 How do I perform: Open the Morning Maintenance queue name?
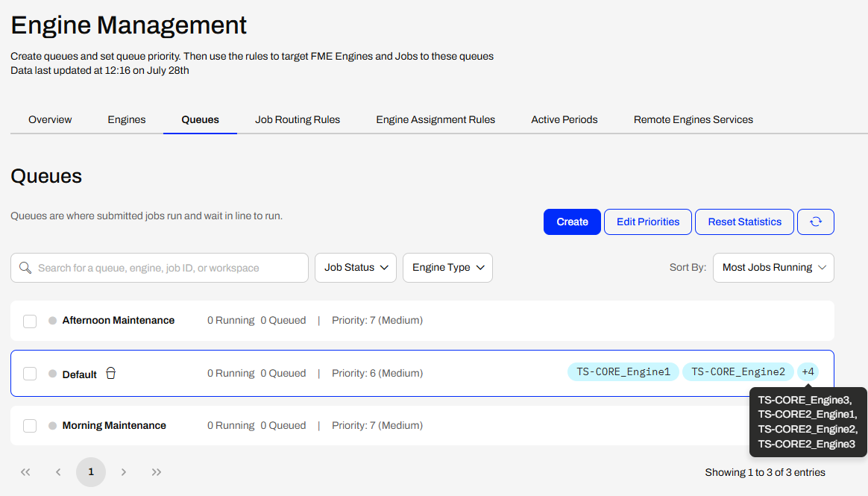coord(114,426)
